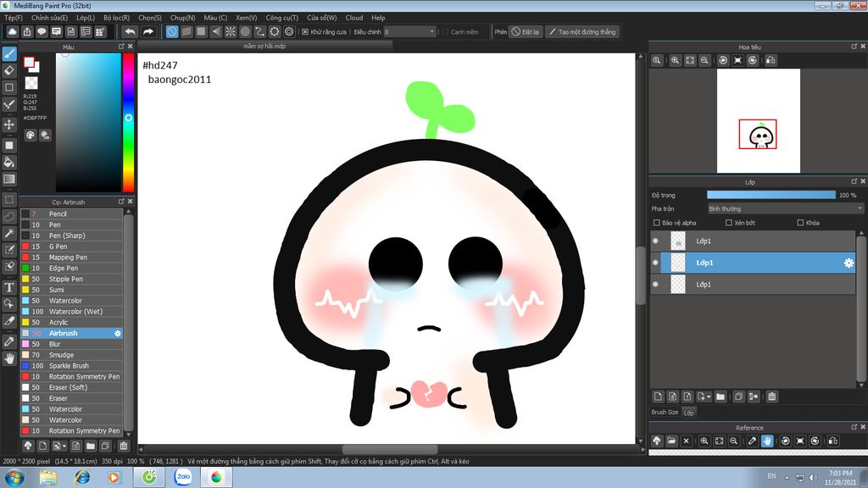Click the cloud icon in top toolbar
This screenshot has height=488, width=868.
click(12, 31)
